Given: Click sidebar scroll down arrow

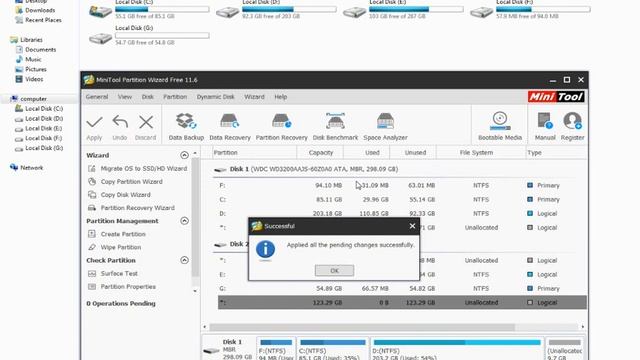Looking at the screenshot, I should (x=195, y=291).
